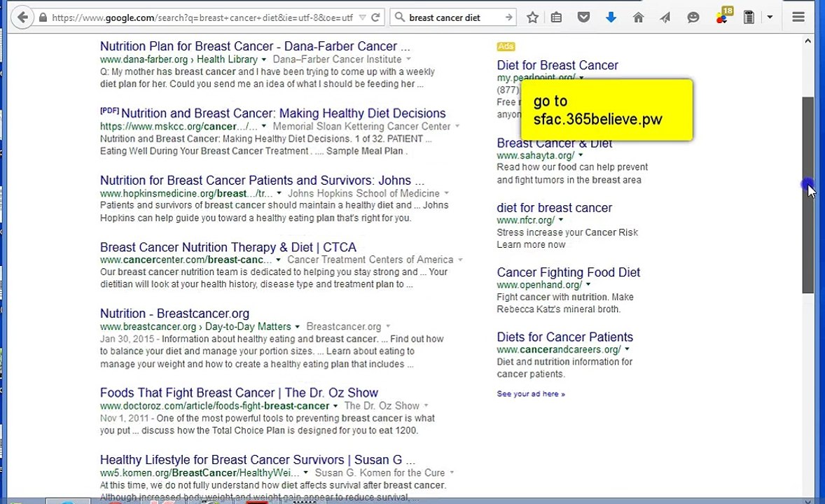Open grey arrow after Dana–Farber Cancer Institute

[408, 59]
